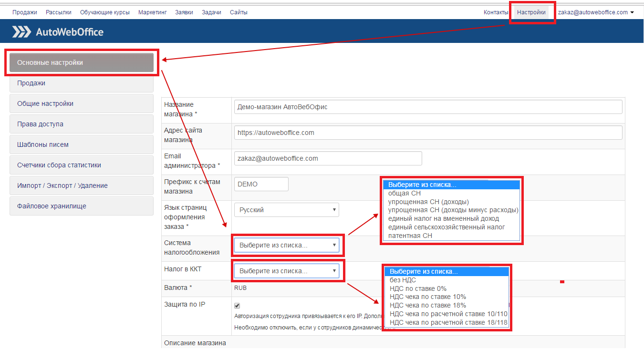The width and height of the screenshot is (644, 350).
Task: Open the zakaz@autoweboffice.com account menu
Action: point(595,12)
